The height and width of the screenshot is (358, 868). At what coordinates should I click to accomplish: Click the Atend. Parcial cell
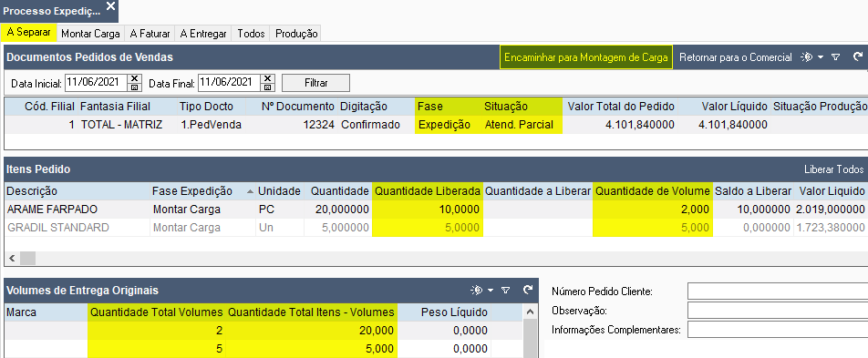pyautogui.click(x=522, y=125)
